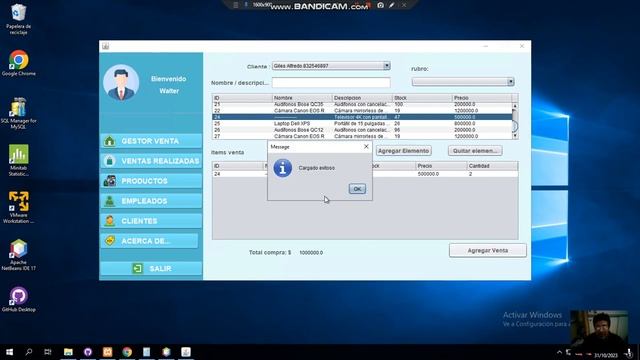640x360 pixels.
Task: Open the VENTAS REALIZADAS section
Action: 151,161
